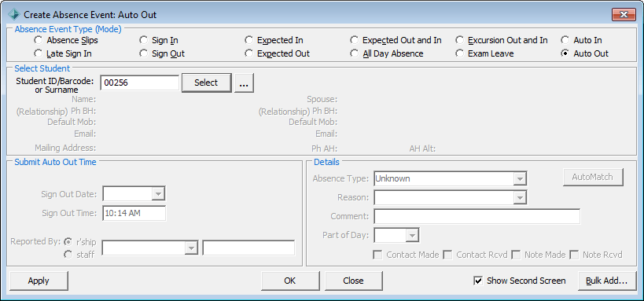Close the dialog with red X
The height and width of the screenshot is (301, 644).
624,15
